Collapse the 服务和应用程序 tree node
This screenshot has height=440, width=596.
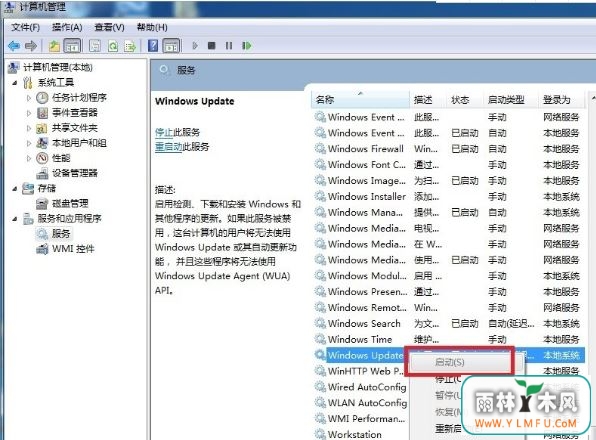point(15,218)
